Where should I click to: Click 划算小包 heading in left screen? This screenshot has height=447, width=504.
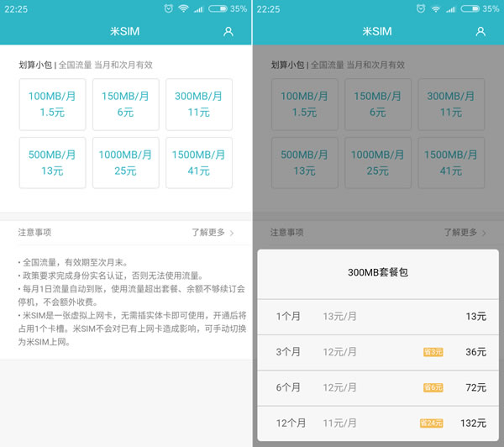pyautogui.click(x=35, y=65)
